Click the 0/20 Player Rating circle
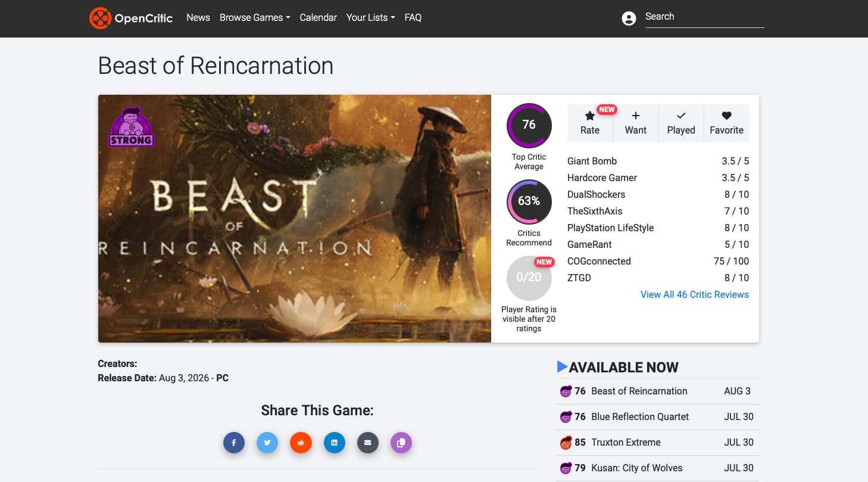This screenshot has width=868, height=482. [x=529, y=278]
